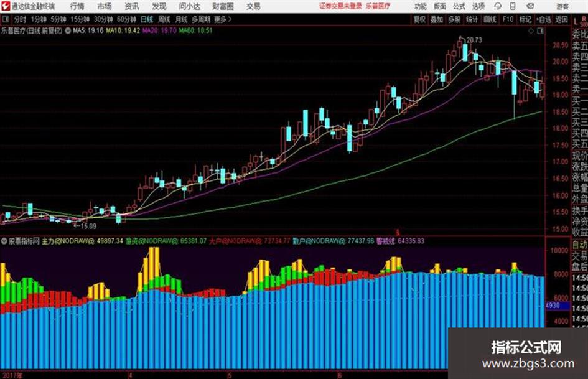Click the 通达信 red logo icon
The height and width of the screenshot is (379, 588).
coord(6,6)
